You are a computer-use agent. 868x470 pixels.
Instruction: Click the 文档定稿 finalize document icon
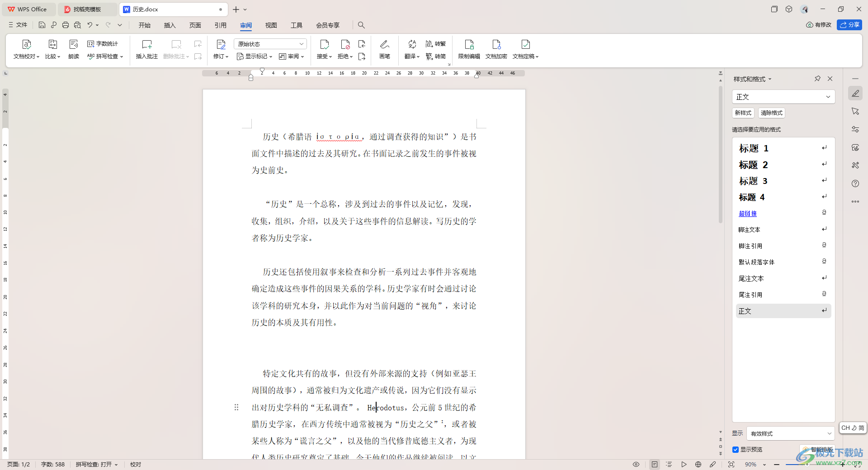tap(526, 44)
